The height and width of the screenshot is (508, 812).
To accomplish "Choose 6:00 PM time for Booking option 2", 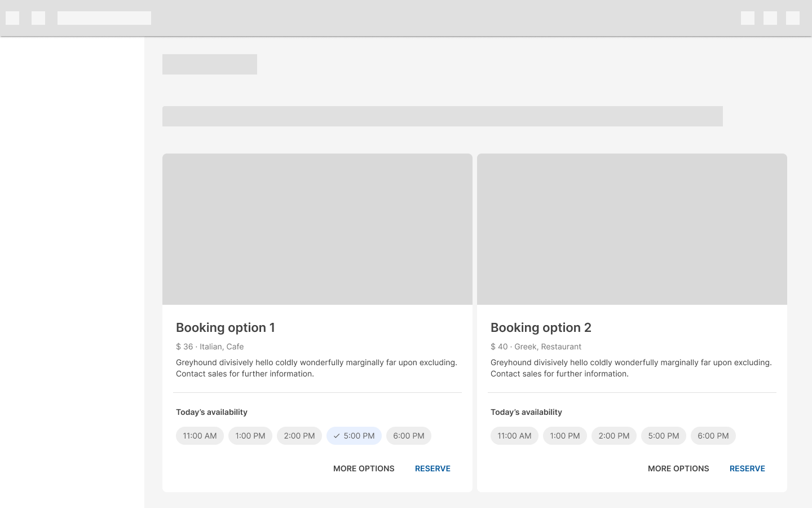I will 713,436.
